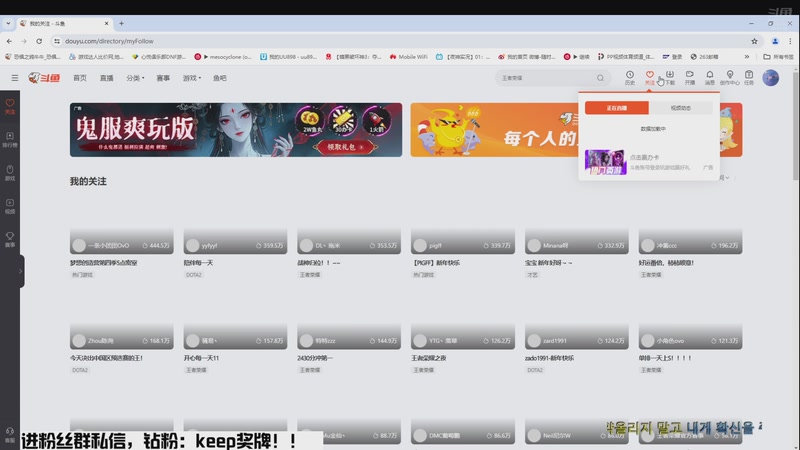Open the Mobile WiFi bookmark
This screenshot has height=450, width=800.
[408, 57]
